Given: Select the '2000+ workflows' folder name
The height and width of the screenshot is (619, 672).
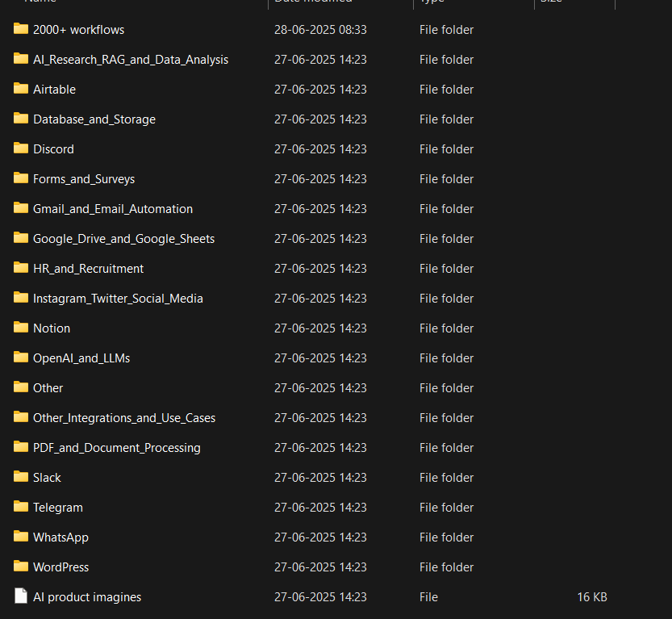Looking at the screenshot, I should coord(78,30).
